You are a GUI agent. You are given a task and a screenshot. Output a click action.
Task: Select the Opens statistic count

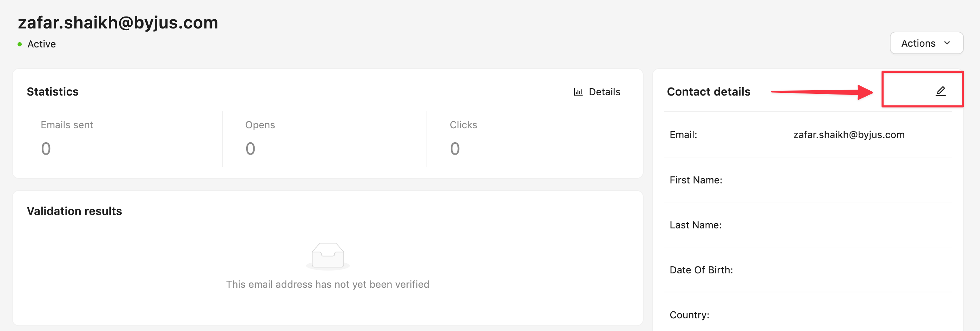pyautogui.click(x=250, y=149)
